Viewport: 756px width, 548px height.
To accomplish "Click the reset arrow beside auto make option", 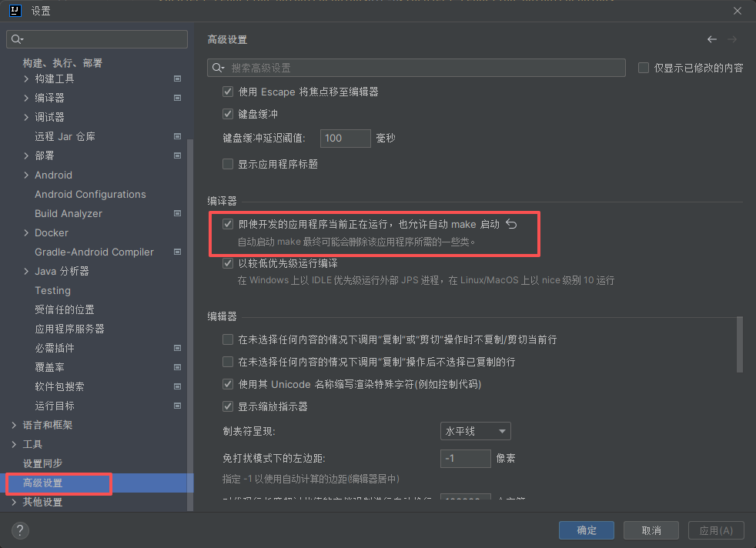I will pos(510,225).
